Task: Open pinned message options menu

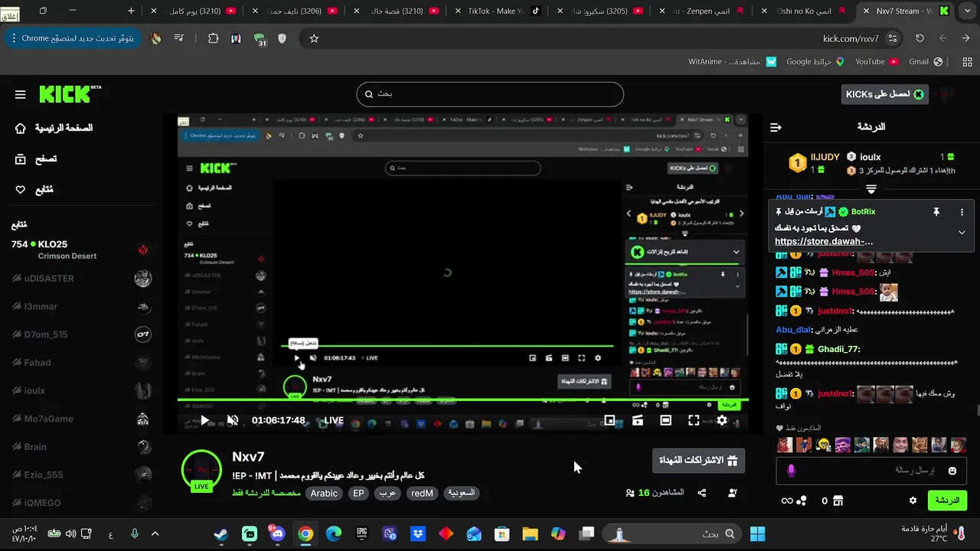Action: click(x=962, y=212)
